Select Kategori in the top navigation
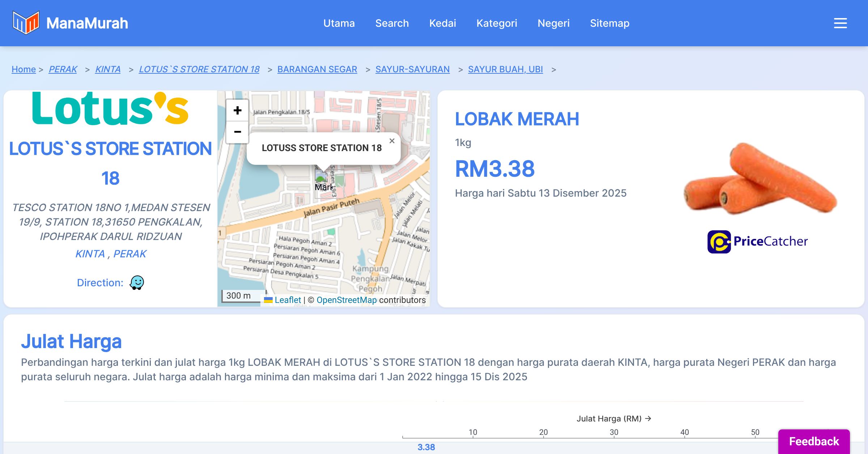Image resolution: width=868 pixels, height=454 pixels. pyautogui.click(x=497, y=23)
